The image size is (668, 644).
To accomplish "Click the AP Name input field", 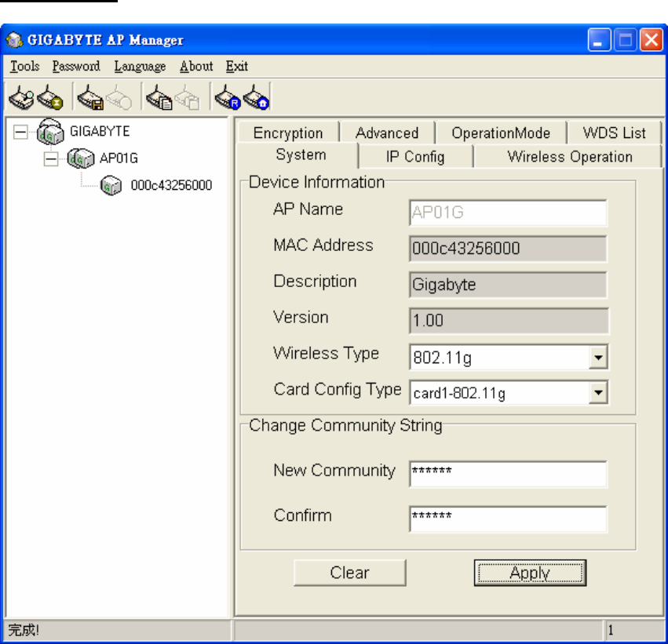I will point(508,213).
